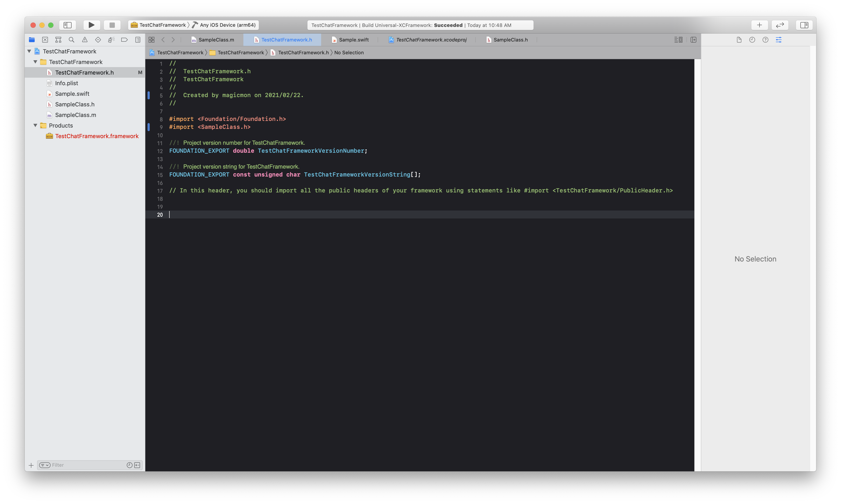Click the Run play button
The width and height of the screenshot is (841, 504).
click(x=91, y=25)
